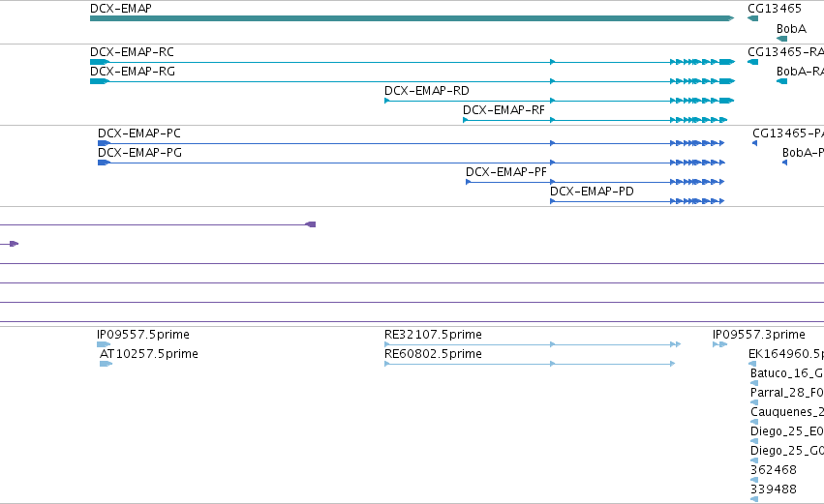Viewport: 824px width, 504px height.
Task: Select the DCX-EMAP-RD transcript label
Action: pos(427,91)
